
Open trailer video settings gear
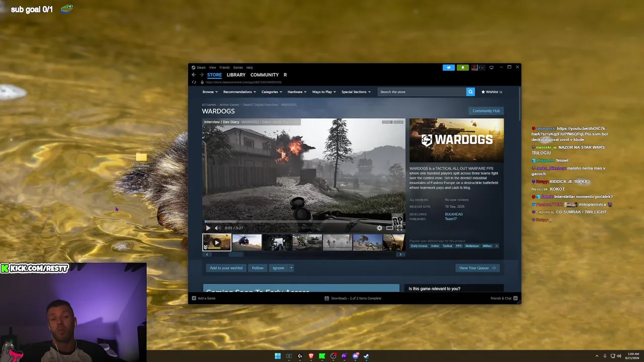pos(379,228)
